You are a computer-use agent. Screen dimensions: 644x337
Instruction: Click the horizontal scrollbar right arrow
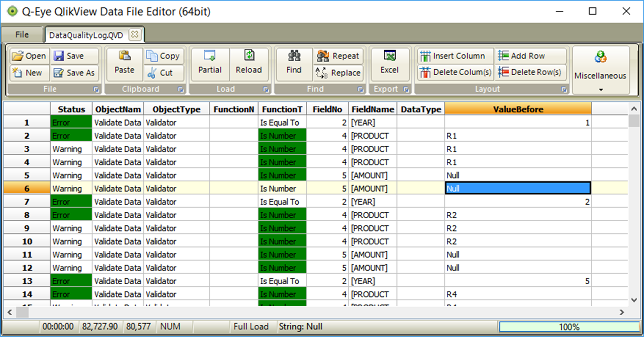coord(622,312)
